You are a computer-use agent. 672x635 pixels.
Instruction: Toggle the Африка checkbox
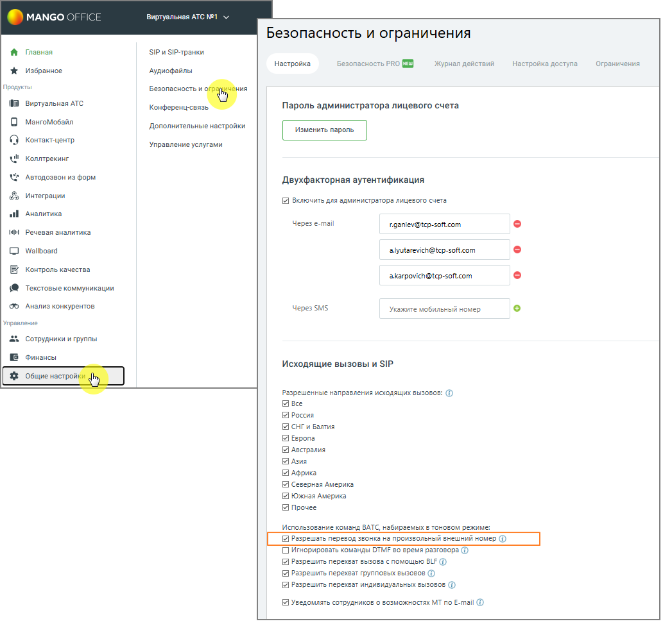tap(286, 473)
